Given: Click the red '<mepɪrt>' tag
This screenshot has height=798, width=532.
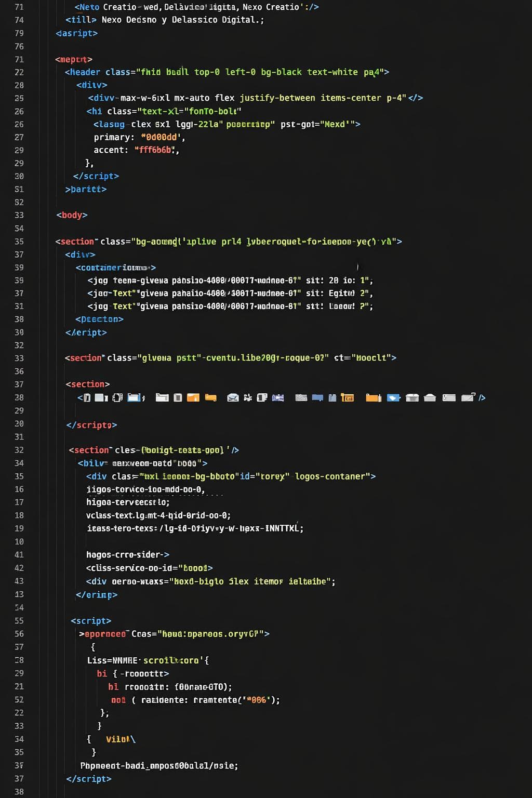Looking at the screenshot, I should coord(74,59).
